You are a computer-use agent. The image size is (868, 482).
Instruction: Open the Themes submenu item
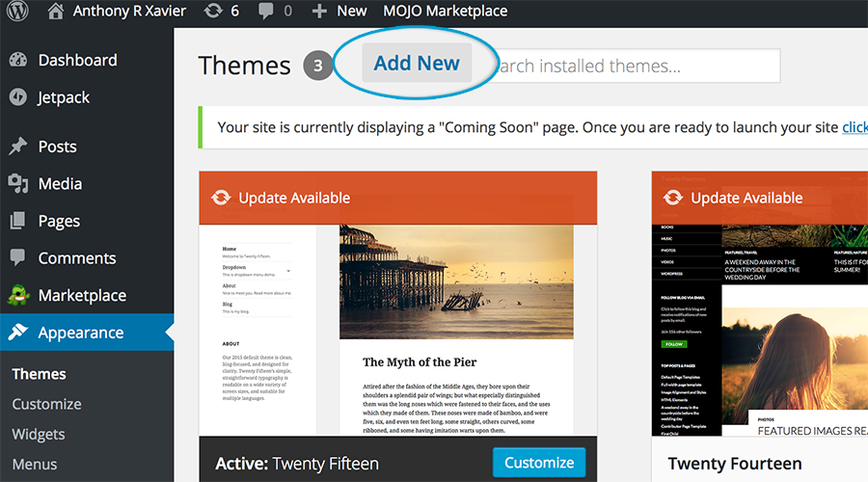pos(39,374)
